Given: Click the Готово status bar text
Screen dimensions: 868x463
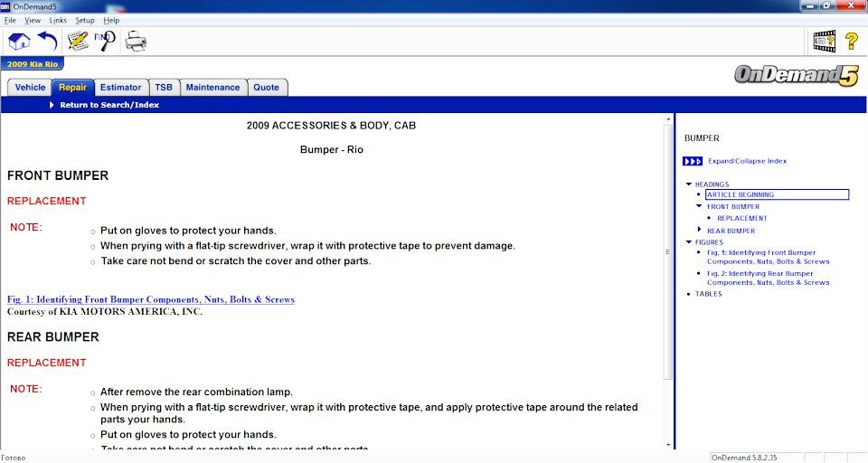Looking at the screenshot, I should point(14,458).
